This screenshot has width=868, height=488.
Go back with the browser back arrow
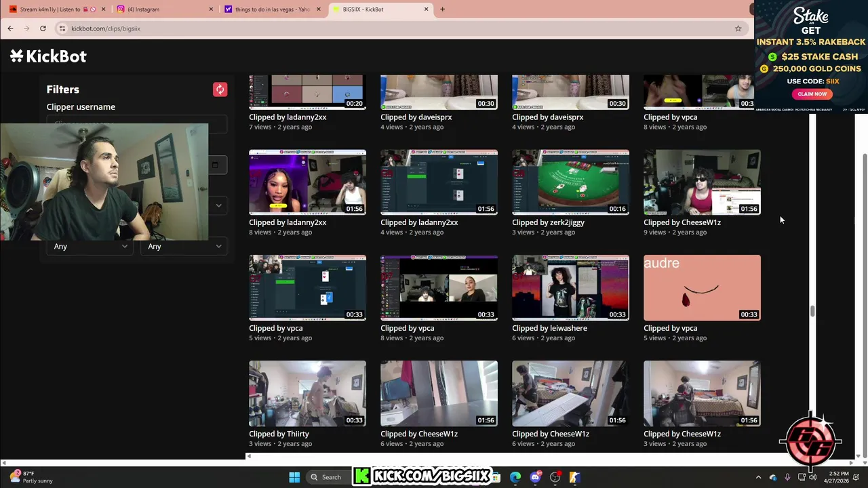click(x=10, y=28)
